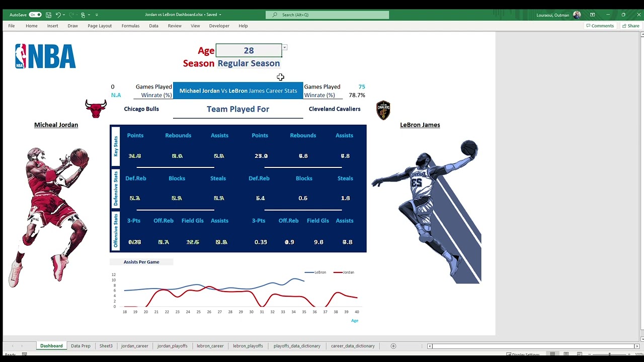Click the Regular Season cell
The image size is (644, 362).
tap(249, 63)
